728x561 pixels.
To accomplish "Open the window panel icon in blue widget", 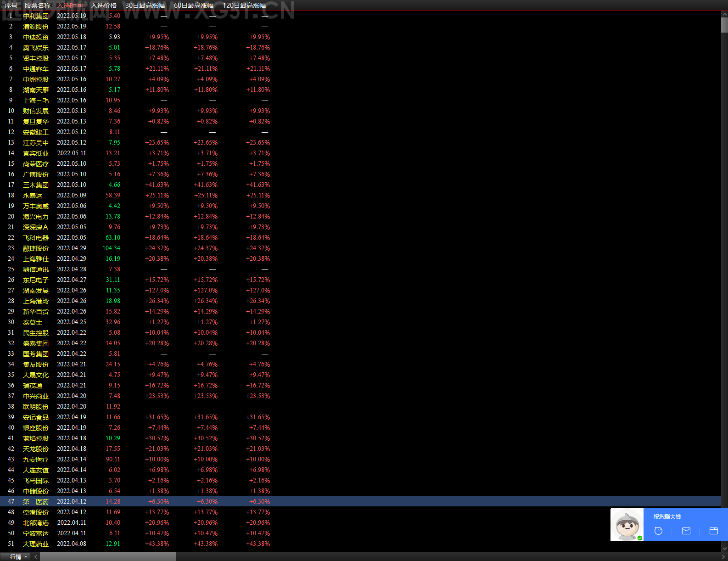I will (x=714, y=531).
